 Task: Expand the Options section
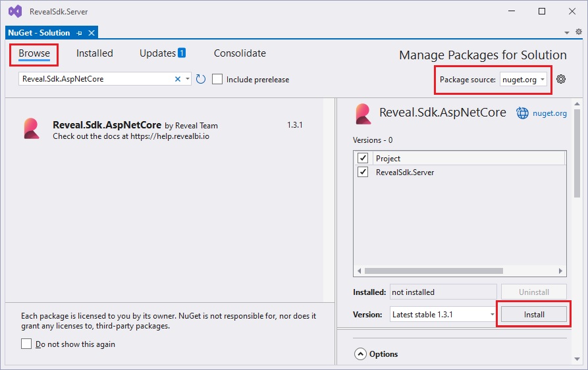click(x=360, y=354)
